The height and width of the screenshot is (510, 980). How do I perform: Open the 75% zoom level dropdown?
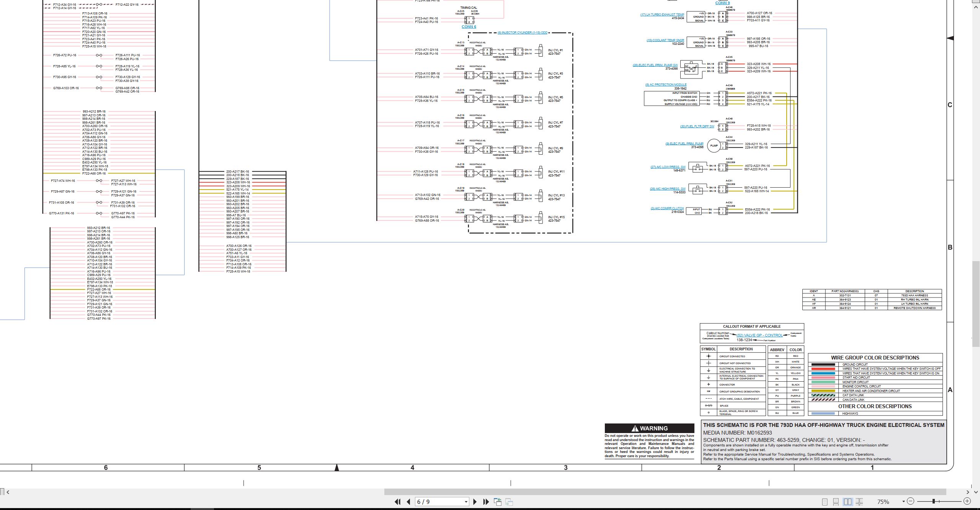coord(903,502)
